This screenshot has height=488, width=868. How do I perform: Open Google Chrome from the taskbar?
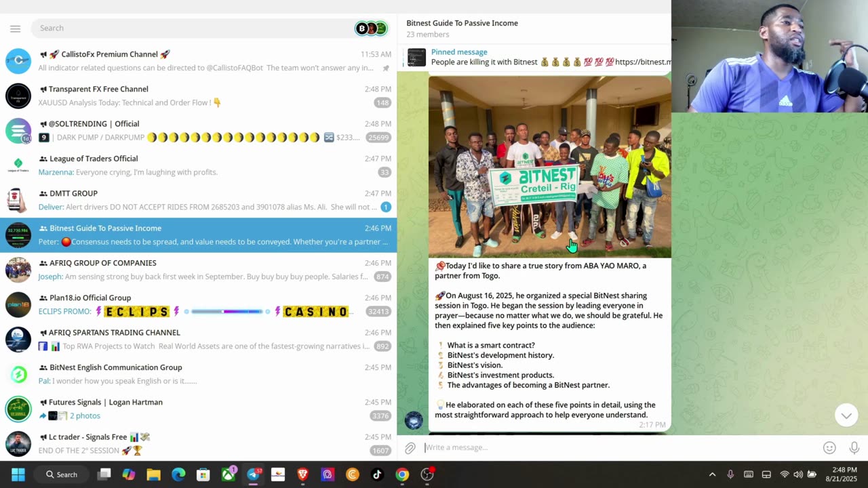[x=402, y=474]
